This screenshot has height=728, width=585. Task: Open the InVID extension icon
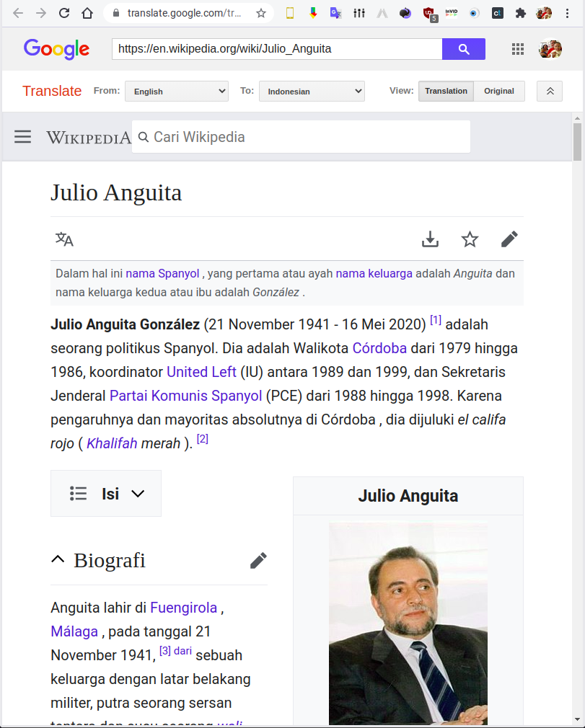point(451,13)
